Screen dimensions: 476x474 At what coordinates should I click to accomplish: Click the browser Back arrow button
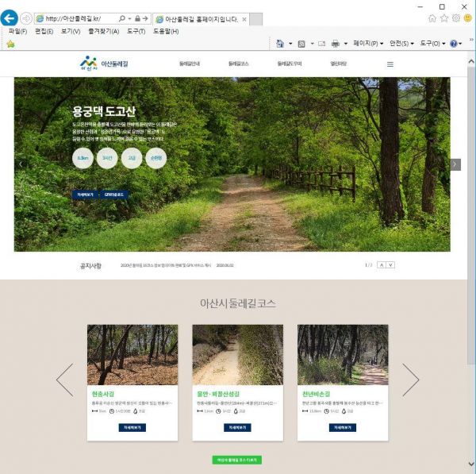tap(10, 18)
